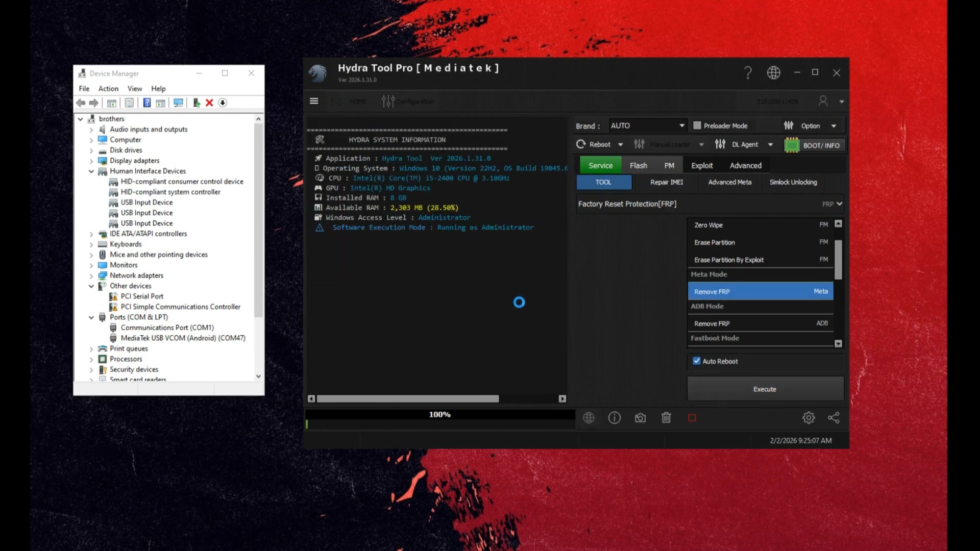
Task: Select the Zero Wipe FM option
Action: point(761,225)
